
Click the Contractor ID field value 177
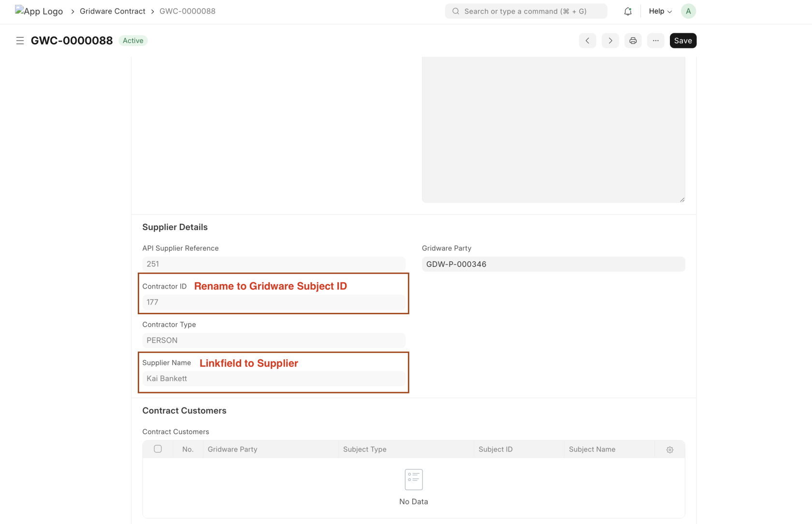click(x=274, y=302)
